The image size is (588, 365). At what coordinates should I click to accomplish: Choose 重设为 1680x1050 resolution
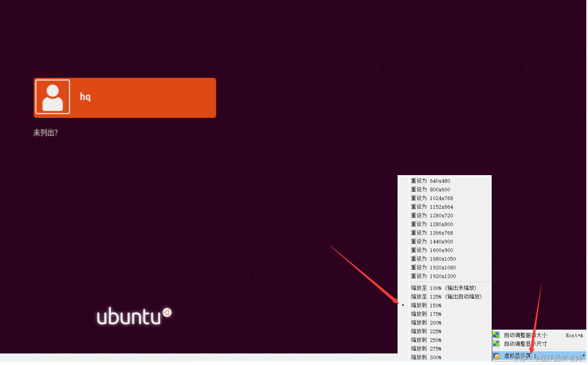coord(444,259)
